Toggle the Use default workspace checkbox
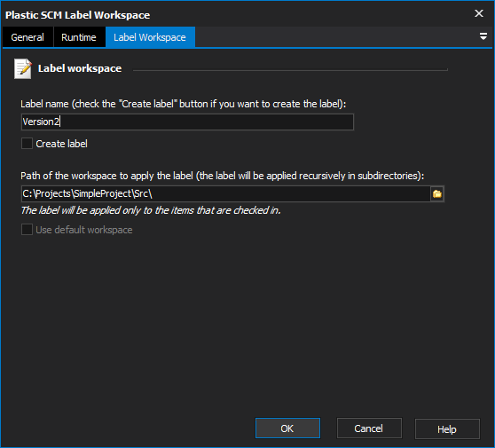The height and width of the screenshot is (448, 495). coord(27,230)
